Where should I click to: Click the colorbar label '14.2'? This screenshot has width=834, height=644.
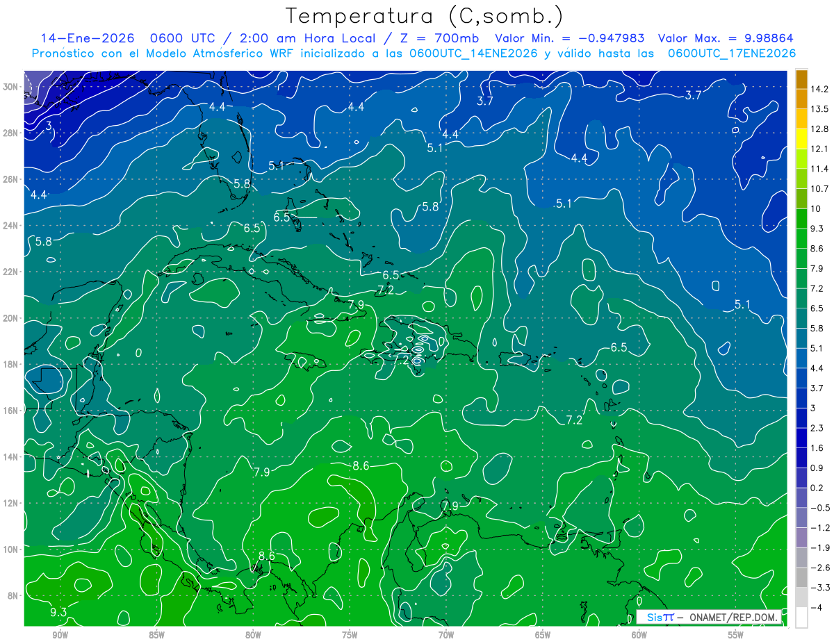coord(819,89)
